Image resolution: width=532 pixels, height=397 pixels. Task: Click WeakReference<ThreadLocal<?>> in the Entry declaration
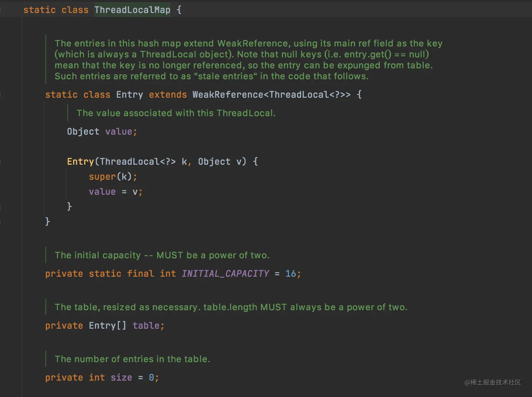[271, 95]
